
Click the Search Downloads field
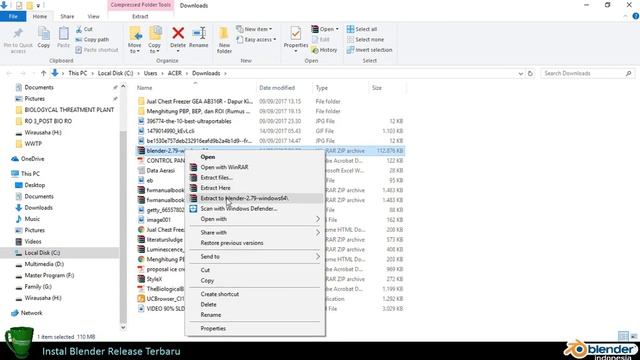pyautogui.click(x=588, y=73)
